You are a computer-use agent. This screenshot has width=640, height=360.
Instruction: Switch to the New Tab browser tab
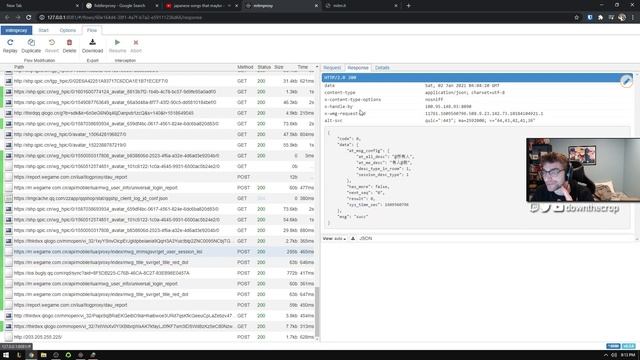[41, 6]
